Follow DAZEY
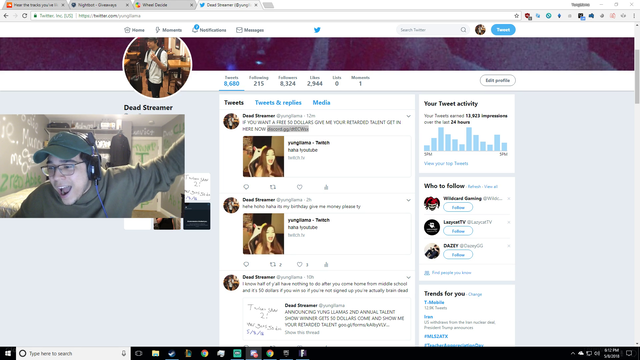This screenshot has width=640, height=360. click(x=458, y=255)
